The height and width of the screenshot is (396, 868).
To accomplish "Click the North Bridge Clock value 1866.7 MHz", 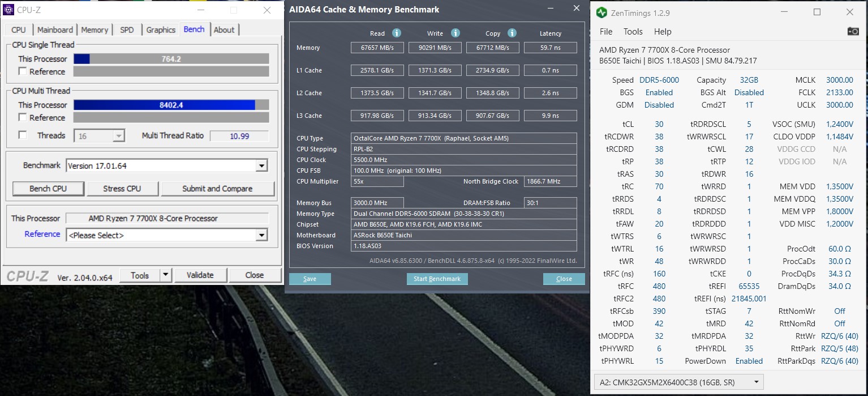I will [x=551, y=181].
